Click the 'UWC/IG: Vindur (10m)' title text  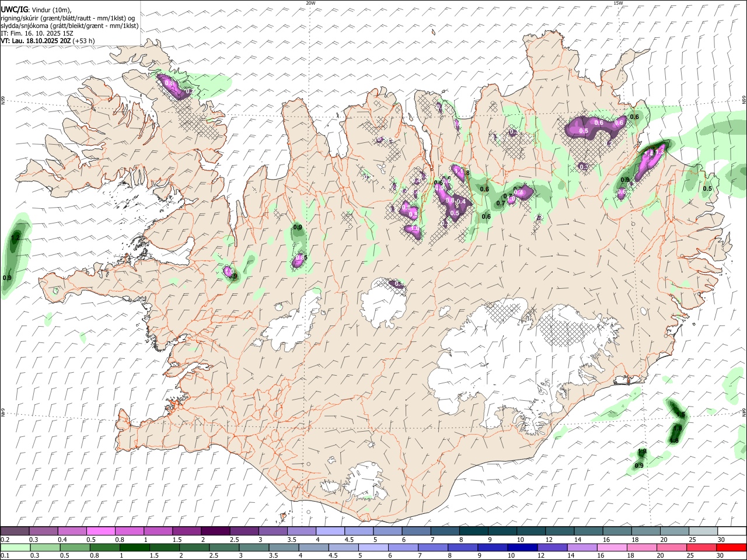pyautogui.click(x=36, y=9)
